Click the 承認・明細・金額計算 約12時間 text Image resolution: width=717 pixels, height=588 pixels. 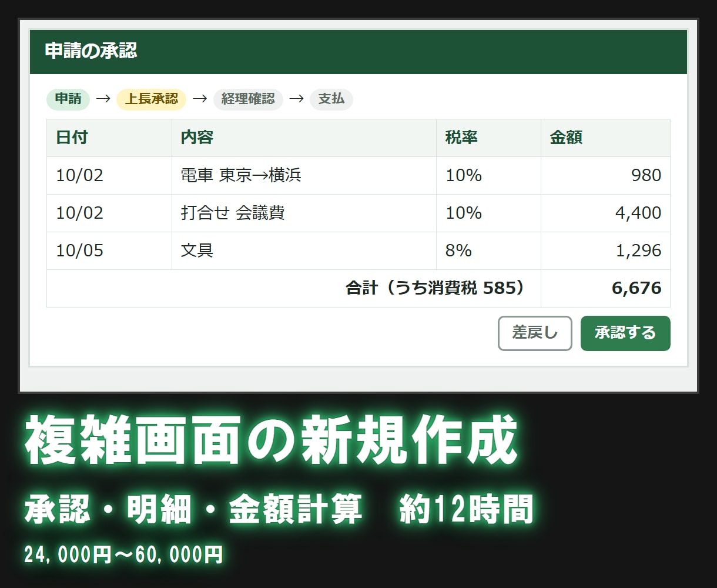(279, 509)
